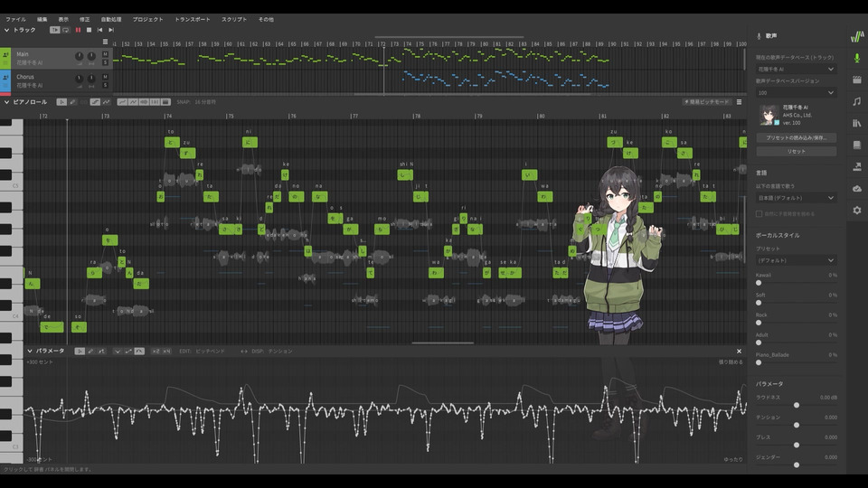The height and width of the screenshot is (488, 868).
Task: Open voice database version dropdown 100
Action: pyautogui.click(x=796, y=92)
